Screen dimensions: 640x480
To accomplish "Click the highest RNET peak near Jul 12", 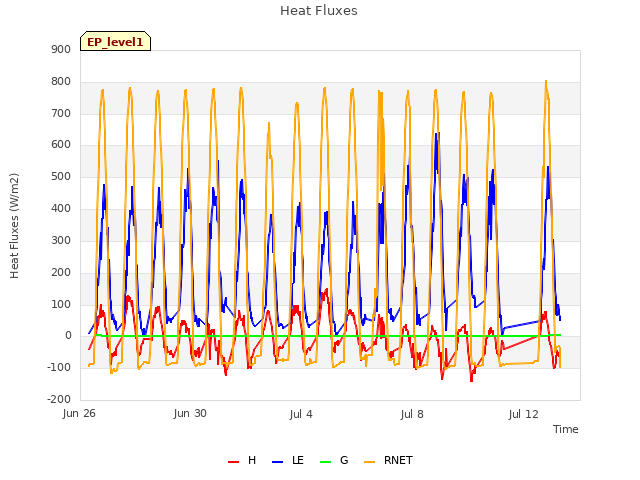I will (x=546, y=81).
